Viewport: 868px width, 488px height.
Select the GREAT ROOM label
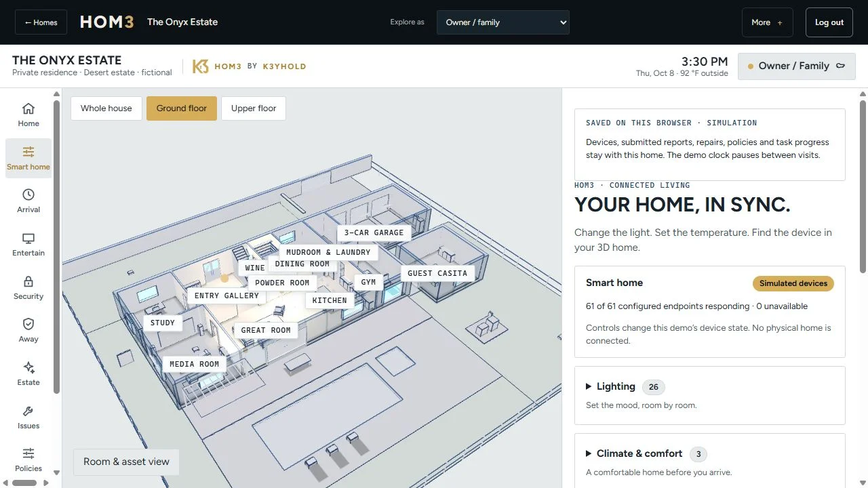tap(266, 330)
